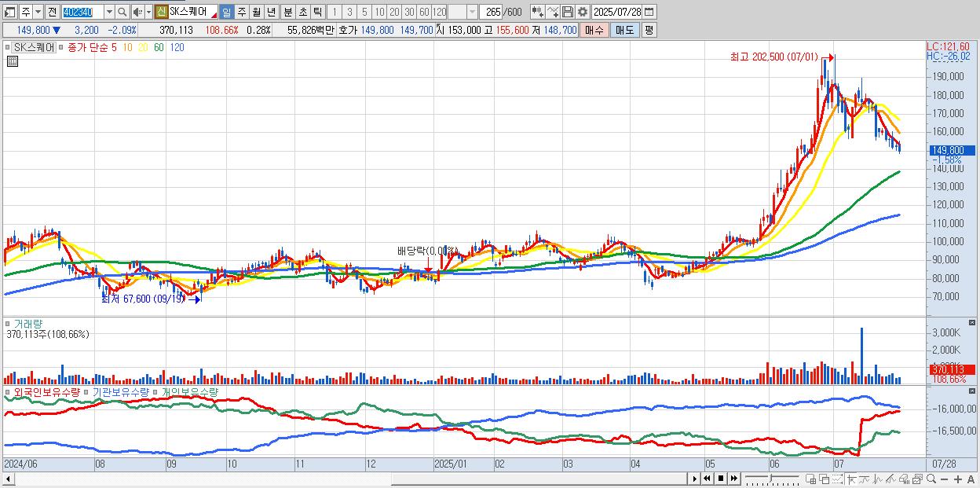Choose interval 30 button
Screen dimensions: 980x488
[x=409, y=12]
